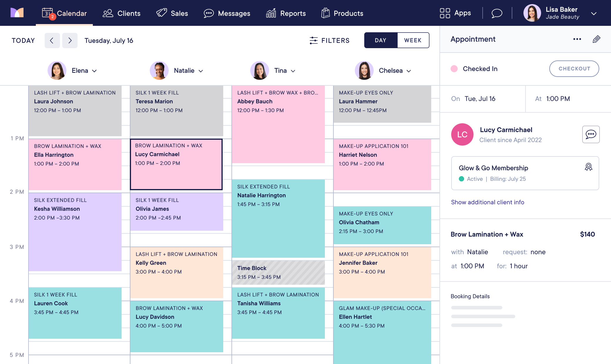Click the pink Checked In status dot
This screenshot has height=364, width=611.
[454, 69]
